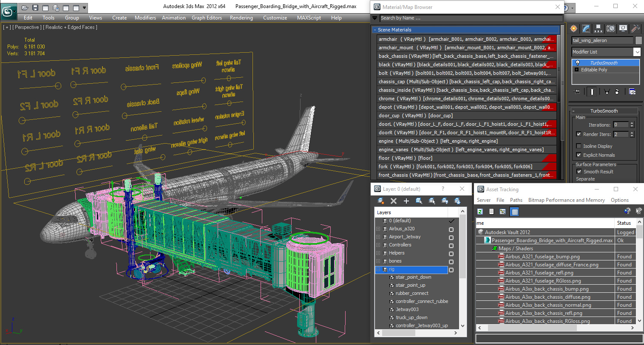
Task: Click the object color swatch beside tail_wing_aileron
Action: tap(638, 40)
